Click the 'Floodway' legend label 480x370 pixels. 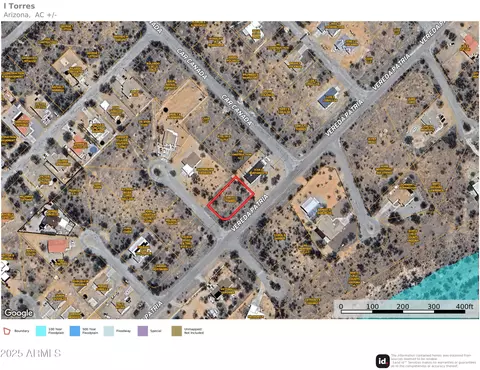click(x=123, y=331)
